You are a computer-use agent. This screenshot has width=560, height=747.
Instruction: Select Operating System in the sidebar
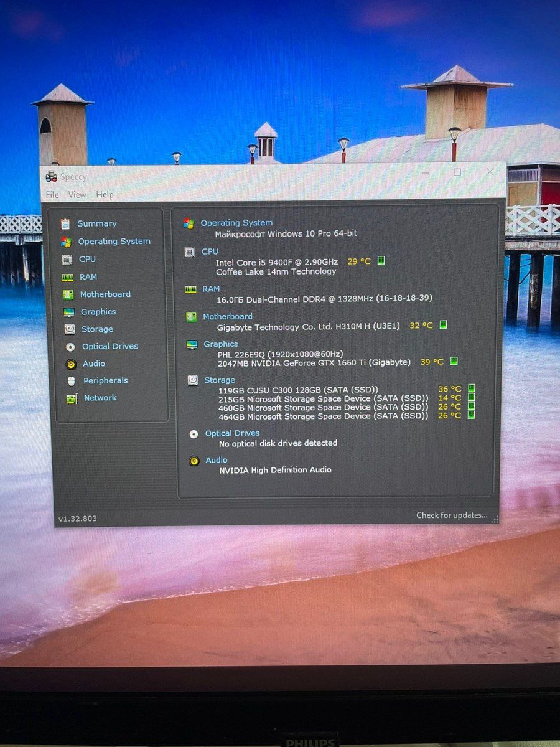click(114, 242)
